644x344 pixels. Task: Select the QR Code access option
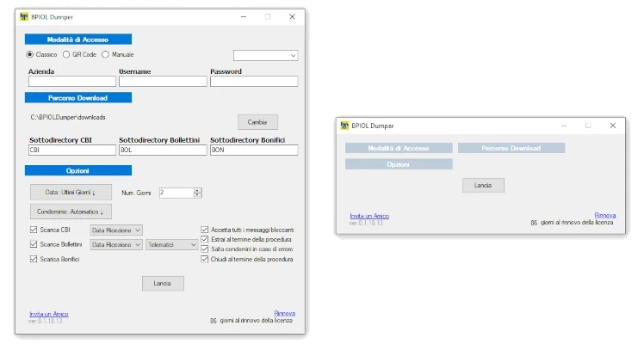[x=66, y=54]
